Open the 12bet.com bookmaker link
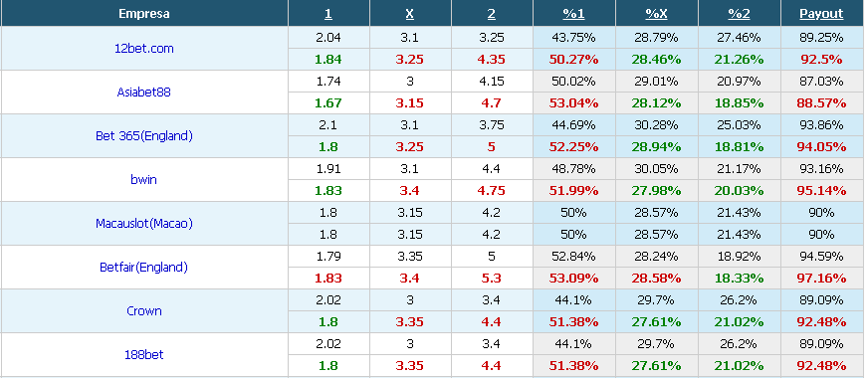This screenshot has width=868, height=378. pos(144,48)
